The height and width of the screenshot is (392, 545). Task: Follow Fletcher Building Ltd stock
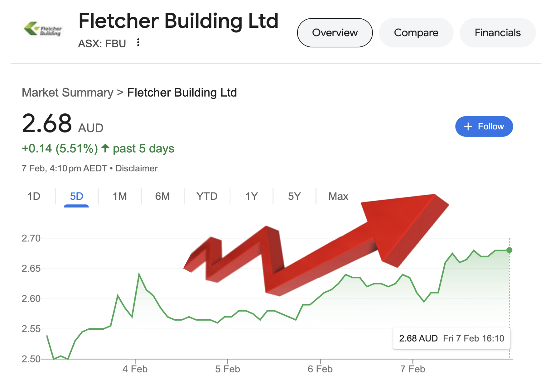484,127
